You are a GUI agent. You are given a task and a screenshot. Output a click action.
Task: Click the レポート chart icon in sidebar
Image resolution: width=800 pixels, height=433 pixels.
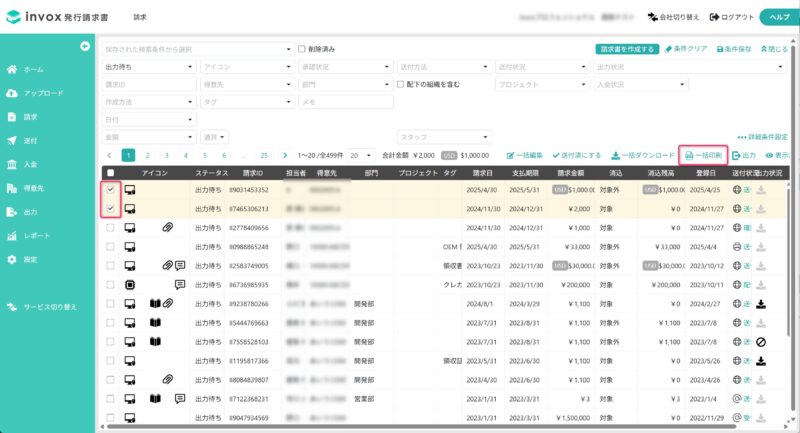click(x=12, y=236)
